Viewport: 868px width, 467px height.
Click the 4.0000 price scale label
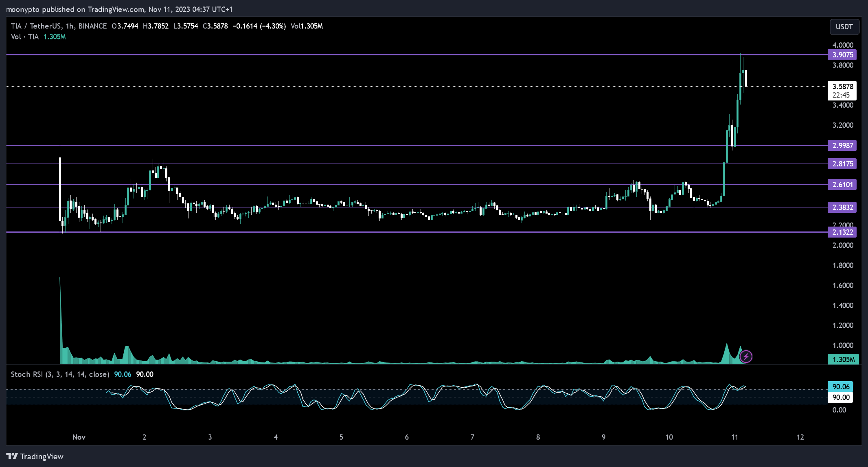click(x=843, y=45)
